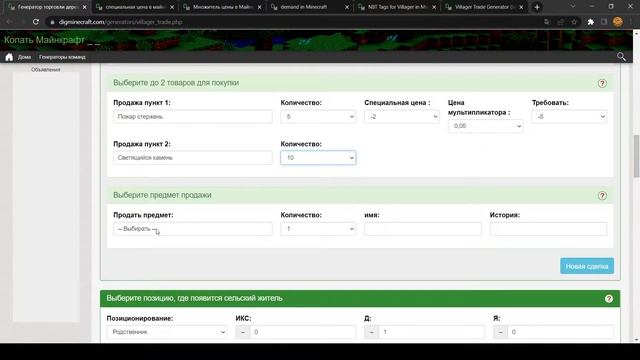
Task: Expand the 'Цена мультипликатора' dropdown
Action: pyautogui.click(x=485, y=126)
